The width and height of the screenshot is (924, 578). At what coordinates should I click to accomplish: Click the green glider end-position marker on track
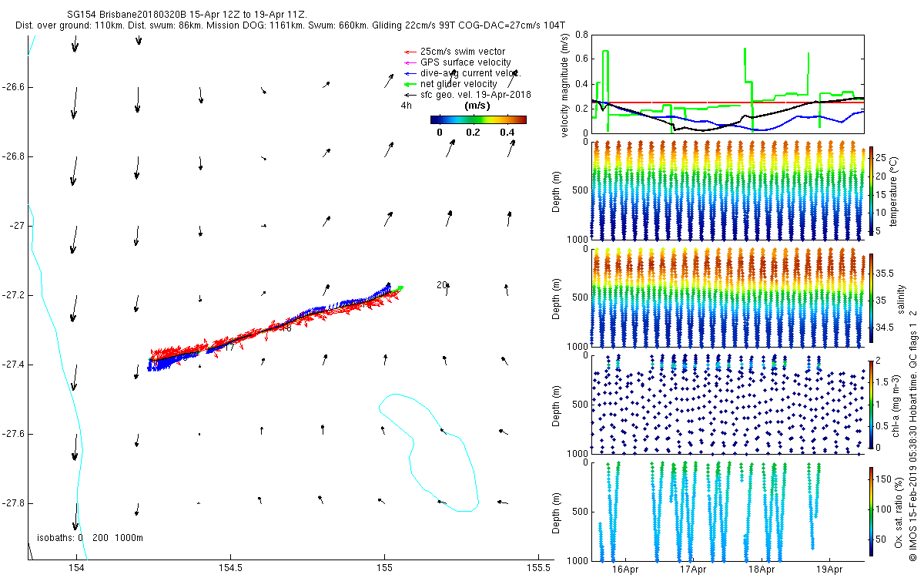point(400,288)
